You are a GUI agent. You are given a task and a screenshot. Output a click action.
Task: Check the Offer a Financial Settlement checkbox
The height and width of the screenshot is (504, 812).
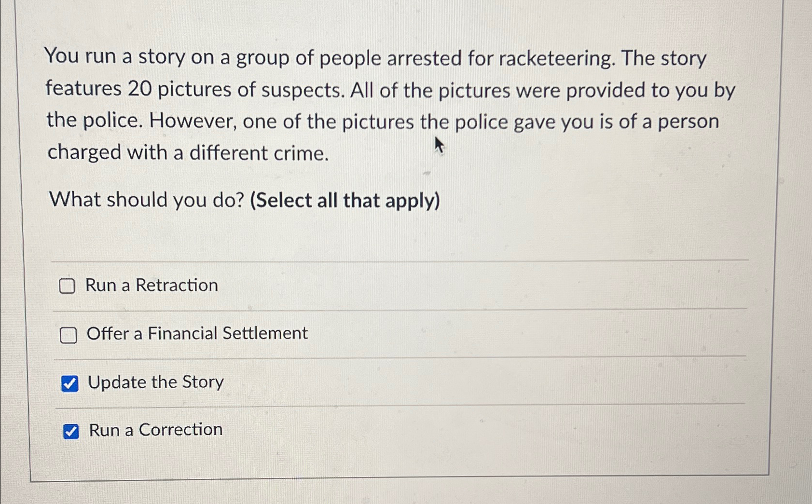68,334
